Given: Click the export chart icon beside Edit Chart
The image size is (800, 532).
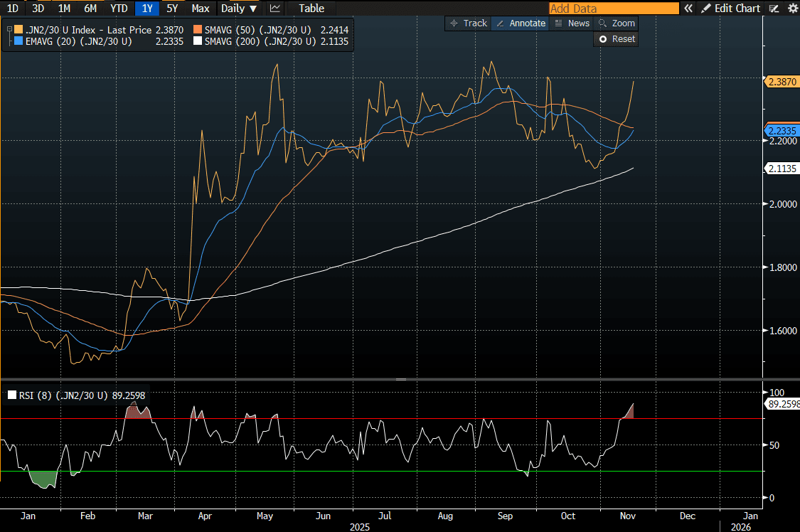Looking at the screenshot, I should [774, 9].
